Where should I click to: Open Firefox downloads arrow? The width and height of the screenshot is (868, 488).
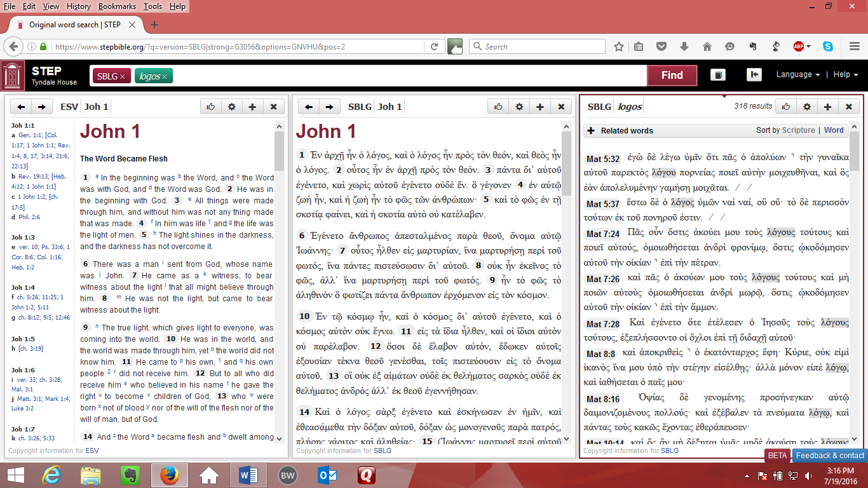(x=684, y=47)
